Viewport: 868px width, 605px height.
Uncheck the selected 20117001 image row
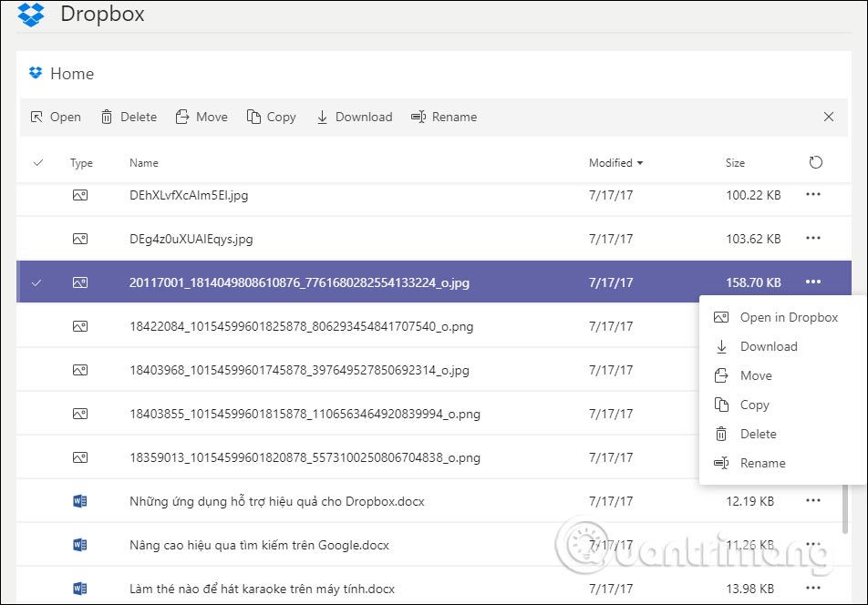pyautogui.click(x=36, y=282)
